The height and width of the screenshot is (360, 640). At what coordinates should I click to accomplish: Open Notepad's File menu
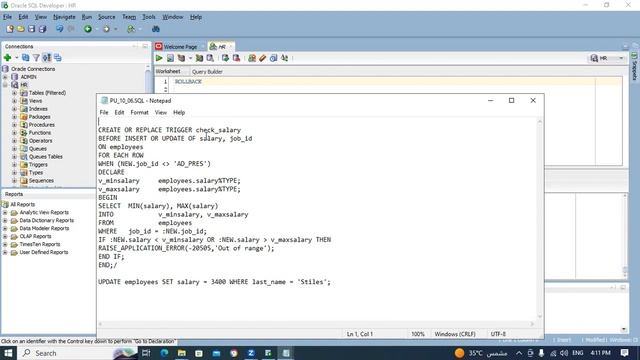point(104,112)
